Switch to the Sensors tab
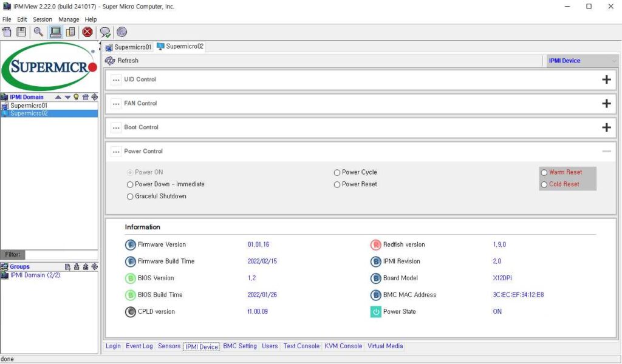The image size is (622, 364). [169, 346]
